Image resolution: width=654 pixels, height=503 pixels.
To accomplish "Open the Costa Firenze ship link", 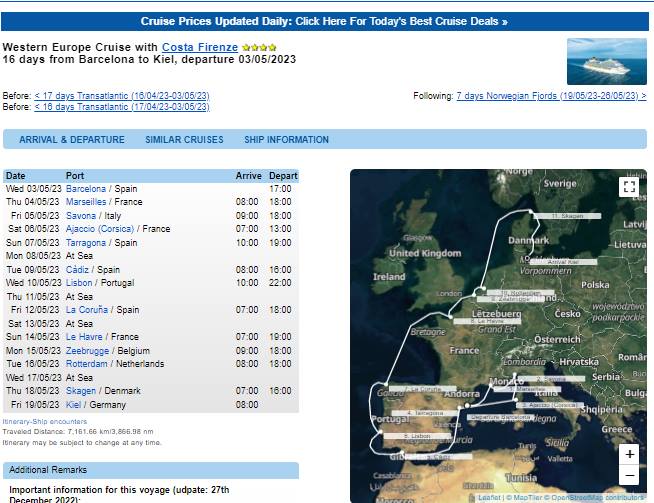I will [x=200, y=47].
